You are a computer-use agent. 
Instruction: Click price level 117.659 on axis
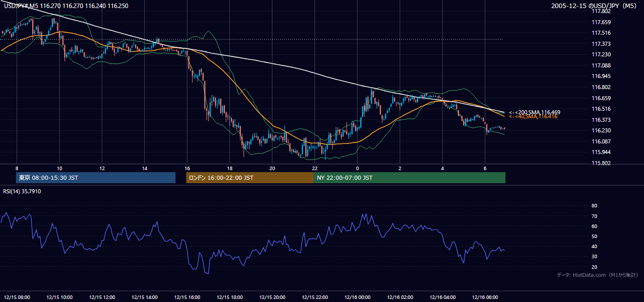coord(601,22)
